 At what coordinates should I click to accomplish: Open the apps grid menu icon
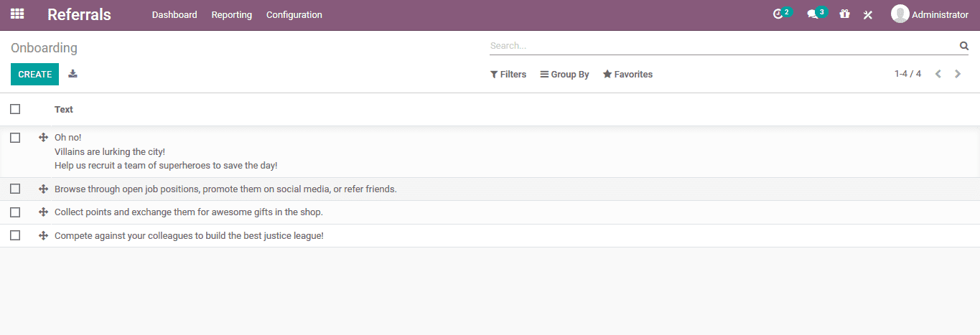pos(17,14)
